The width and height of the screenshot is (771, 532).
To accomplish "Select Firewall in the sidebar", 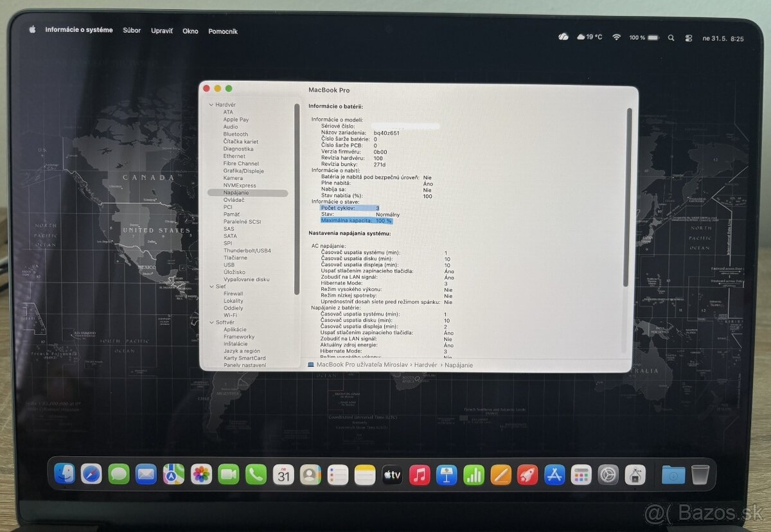I will coord(233,294).
